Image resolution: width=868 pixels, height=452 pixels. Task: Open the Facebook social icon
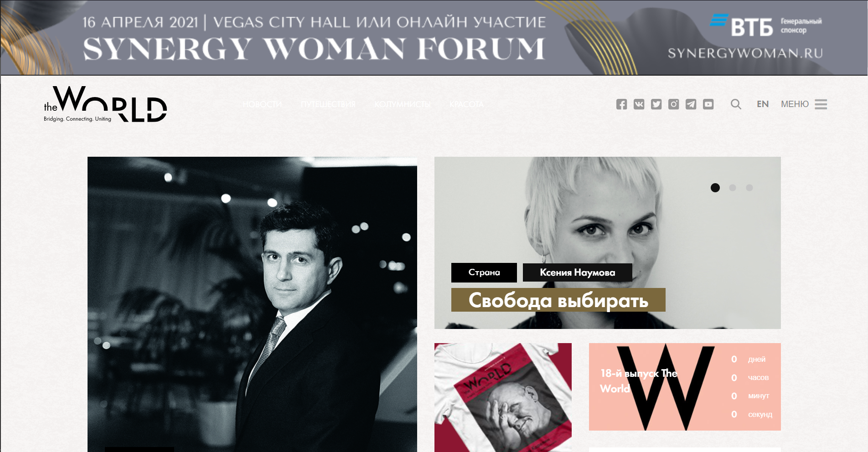(x=621, y=104)
